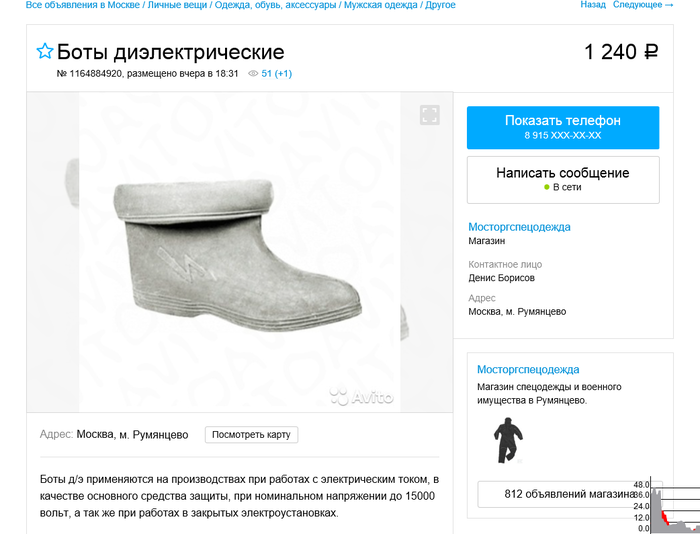700x534 pixels.
Task: Open Личные вещи breadcrumb category
Action: 177,5
